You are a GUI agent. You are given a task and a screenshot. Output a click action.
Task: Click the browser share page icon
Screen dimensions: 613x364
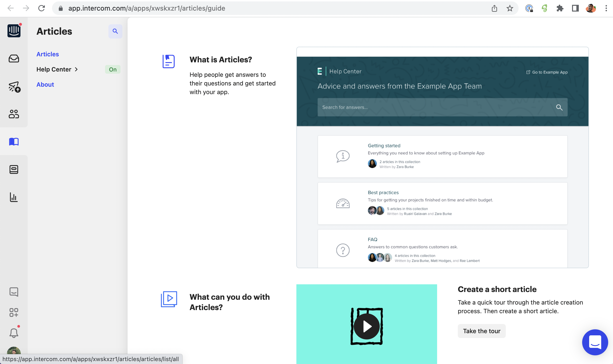[494, 8]
